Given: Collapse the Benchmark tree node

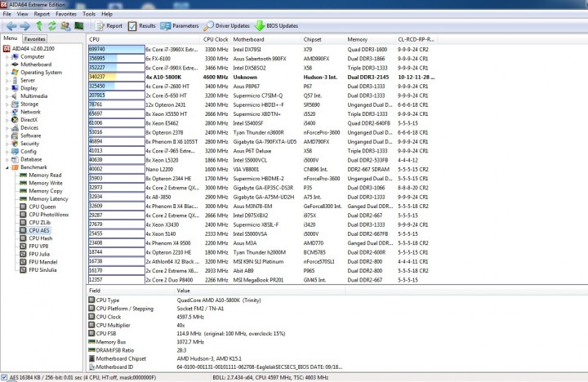Looking at the screenshot, I should pos(7,167).
